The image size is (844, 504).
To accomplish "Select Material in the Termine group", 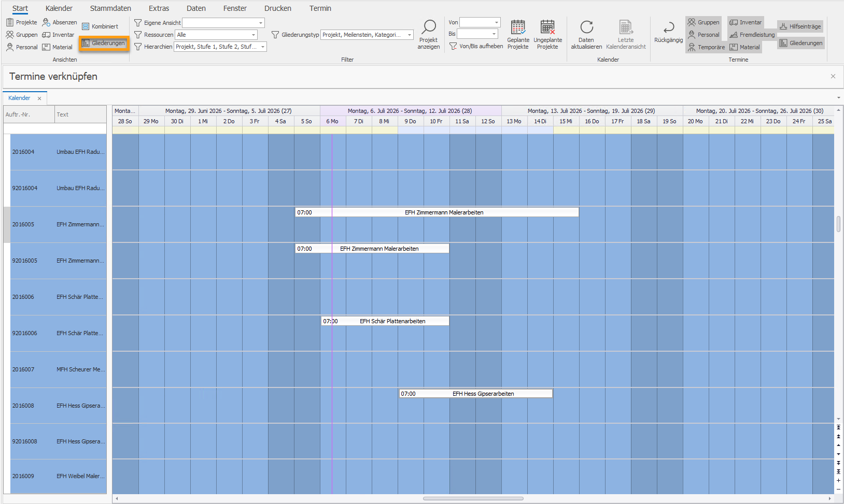I will [x=744, y=47].
